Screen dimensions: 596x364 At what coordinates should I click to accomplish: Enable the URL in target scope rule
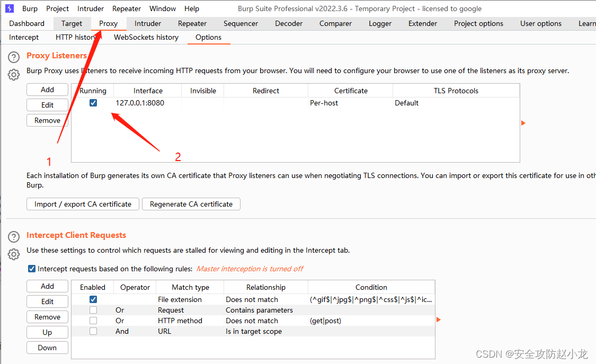click(93, 331)
